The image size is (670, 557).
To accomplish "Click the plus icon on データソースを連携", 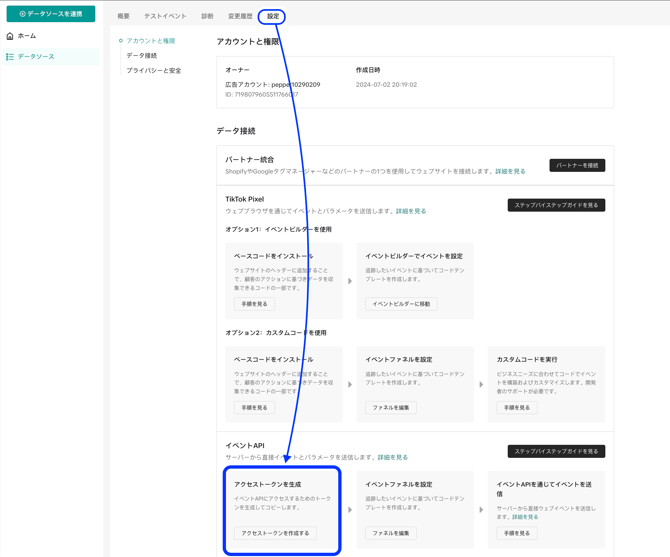I will pyautogui.click(x=22, y=14).
